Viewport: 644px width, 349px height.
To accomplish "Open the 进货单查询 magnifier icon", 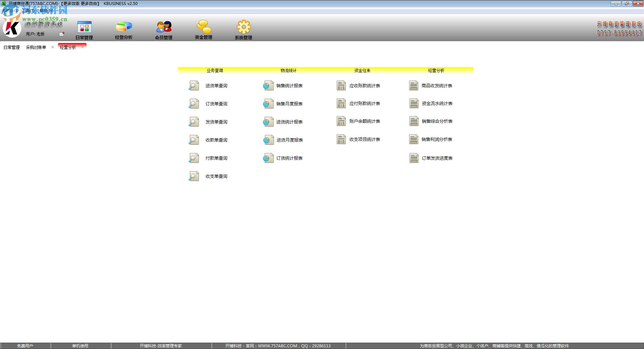I will 194,86.
